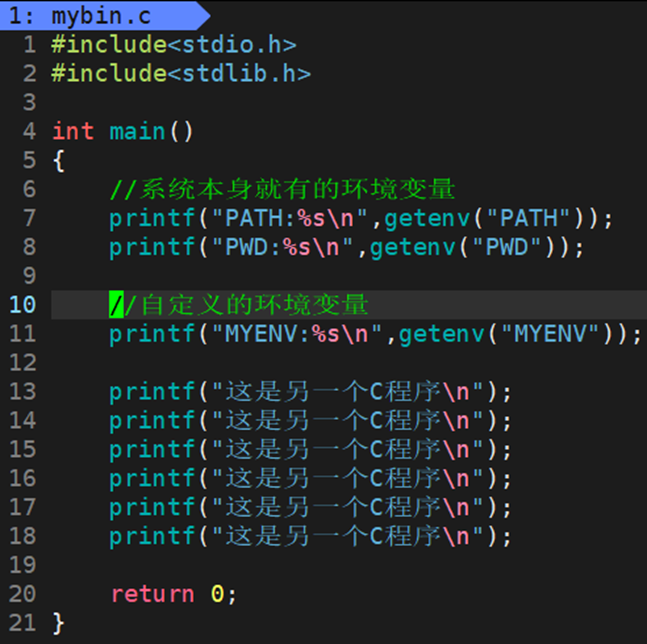
Task: Click the "MYENV:%s\n" format string
Action: click(x=297, y=334)
